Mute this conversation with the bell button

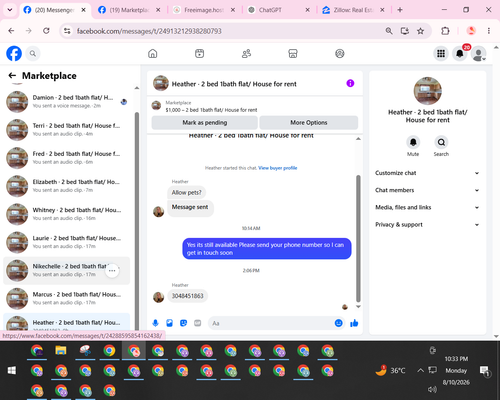coord(413,143)
